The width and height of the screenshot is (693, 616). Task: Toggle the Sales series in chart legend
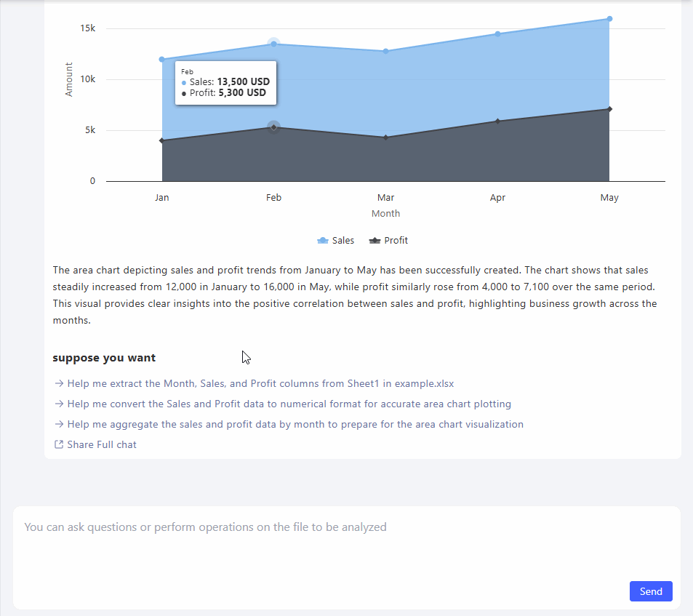pyautogui.click(x=336, y=241)
